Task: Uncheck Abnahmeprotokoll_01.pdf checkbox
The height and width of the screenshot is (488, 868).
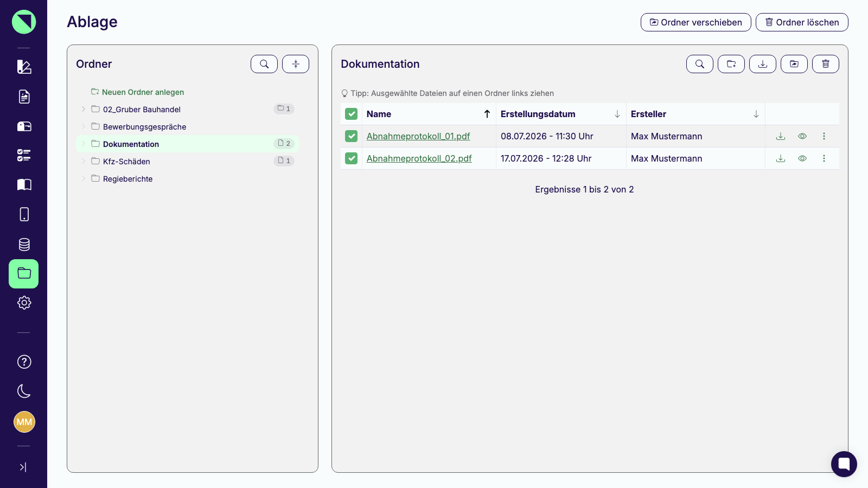Action: pyautogui.click(x=352, y=136)
